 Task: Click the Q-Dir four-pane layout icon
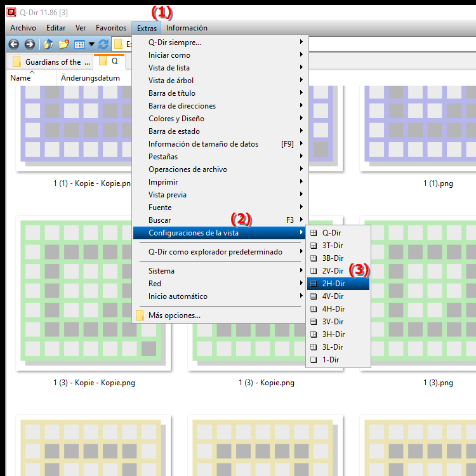point(314,233)
